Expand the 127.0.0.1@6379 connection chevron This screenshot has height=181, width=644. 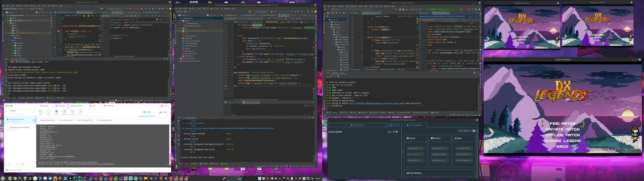[x=399, y=132]
